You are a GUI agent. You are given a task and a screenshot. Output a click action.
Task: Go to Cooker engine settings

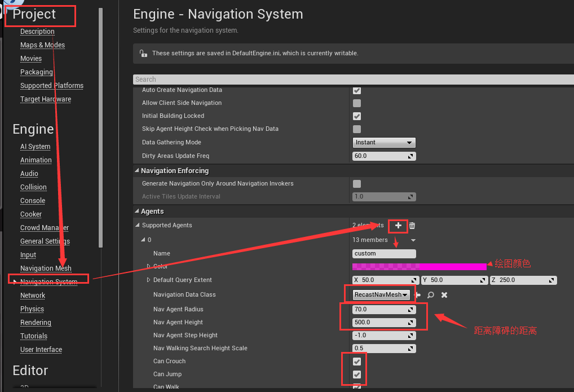(x=31, y=214)
